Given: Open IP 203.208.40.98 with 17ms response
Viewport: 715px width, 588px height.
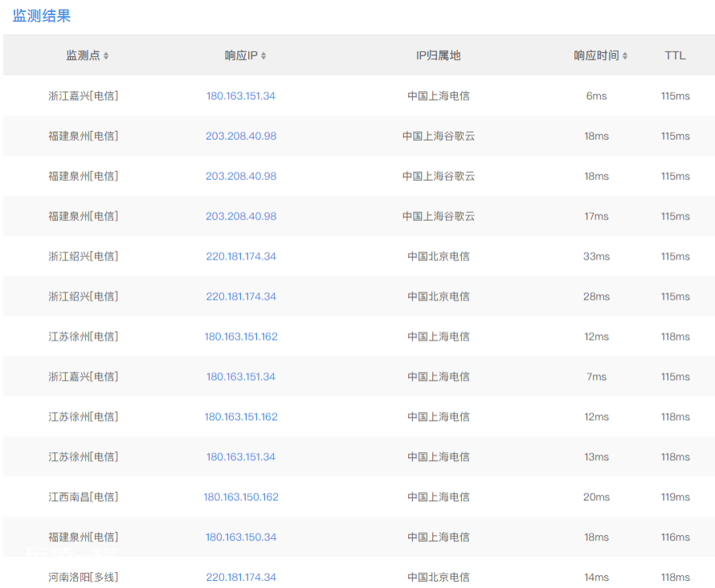Looking at the screenshot, I should tap(241, 216).
